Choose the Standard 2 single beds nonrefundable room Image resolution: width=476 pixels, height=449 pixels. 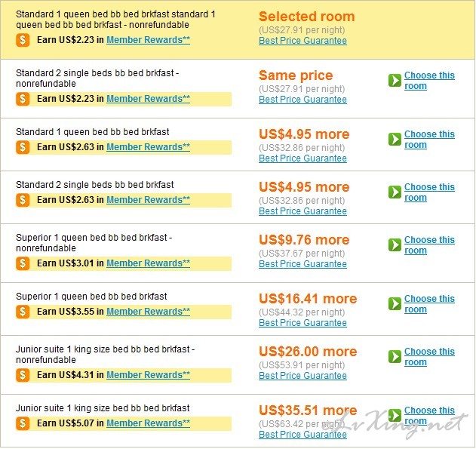tap(429, 81)
